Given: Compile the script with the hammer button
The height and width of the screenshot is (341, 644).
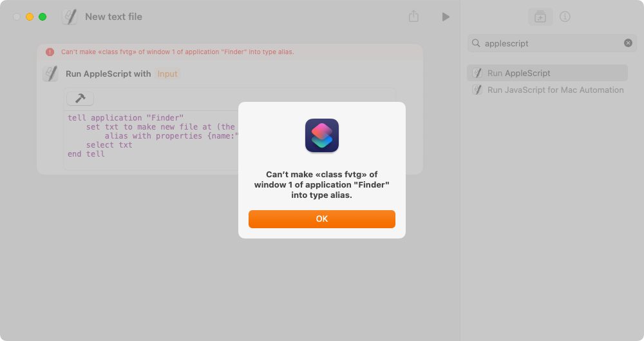Looking at the screenshot, I should (80, 99).
